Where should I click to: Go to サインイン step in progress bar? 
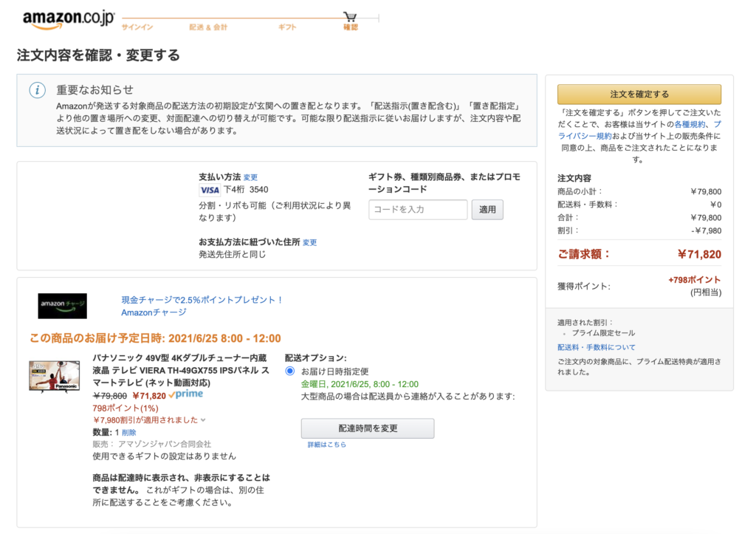(137, 27)
